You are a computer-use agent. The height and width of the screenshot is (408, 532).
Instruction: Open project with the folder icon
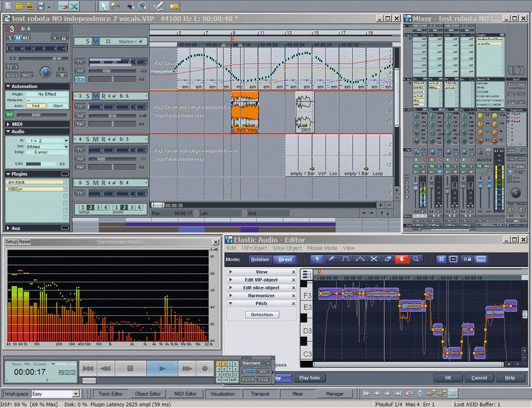(x=19, y=6)
